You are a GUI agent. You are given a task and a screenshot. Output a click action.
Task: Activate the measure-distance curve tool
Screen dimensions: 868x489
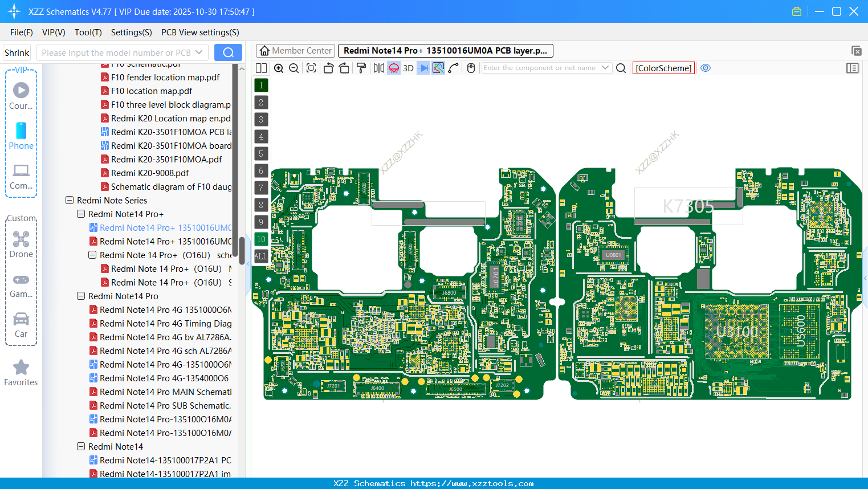pyautogui.click(x=454, y=68)
